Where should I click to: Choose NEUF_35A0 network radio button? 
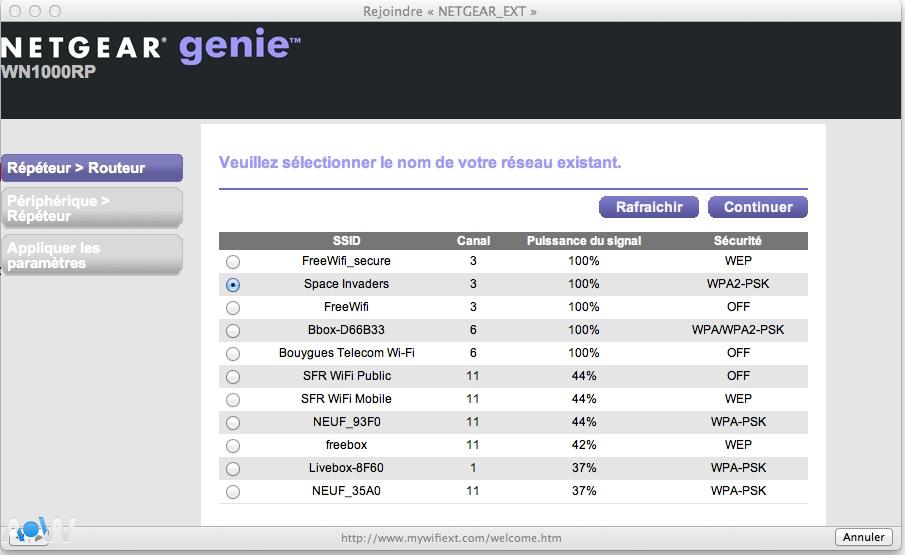pos(233,492)
